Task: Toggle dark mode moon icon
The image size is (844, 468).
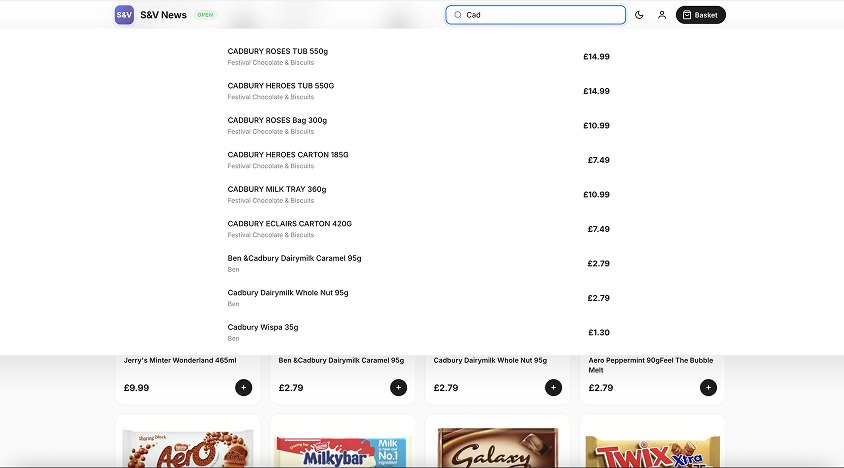Action: (639, 15)
